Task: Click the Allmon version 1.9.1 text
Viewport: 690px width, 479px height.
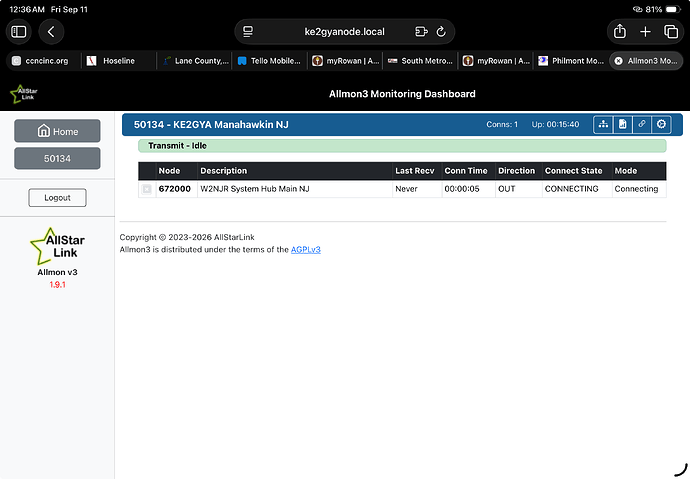Action: tap(57, 285)
